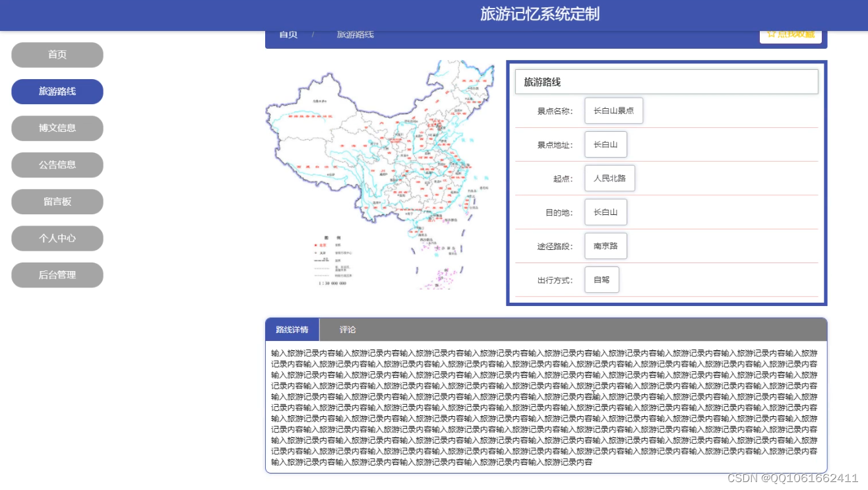Screen dimensions: 868x490
Task: Open 个人中心 from the sidebar
Action: coord(57,238)
